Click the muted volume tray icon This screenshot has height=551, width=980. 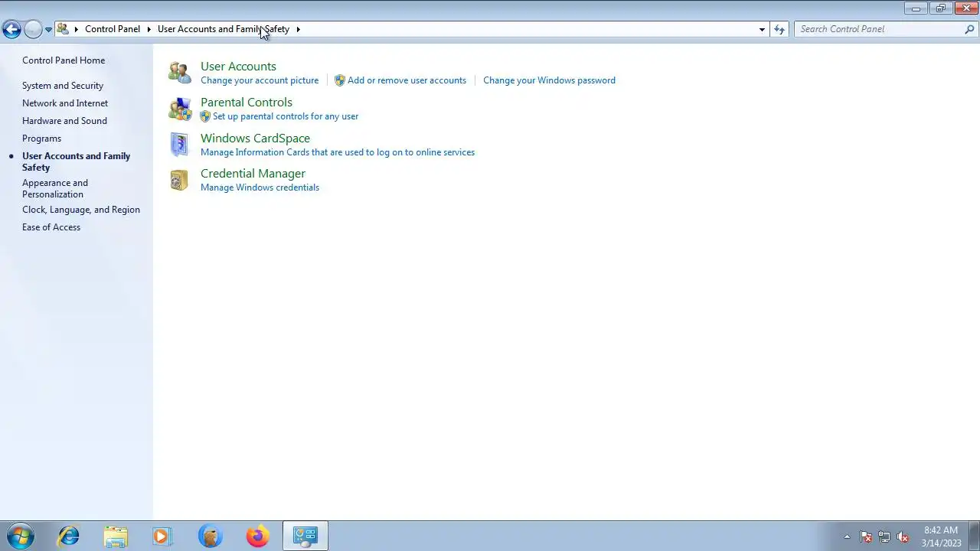[903, 536]
